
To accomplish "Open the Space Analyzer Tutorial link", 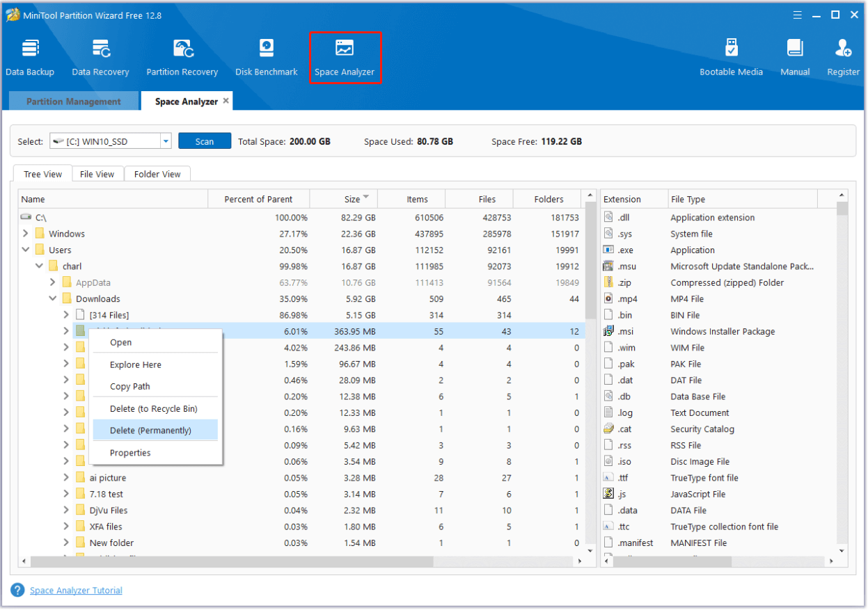I will pos(76,591).
